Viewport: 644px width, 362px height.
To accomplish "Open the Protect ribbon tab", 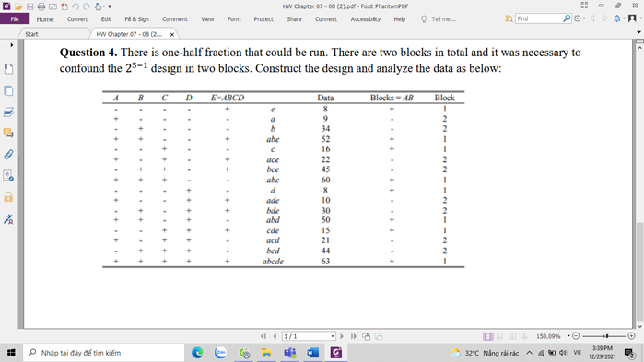I will point(263,18).
